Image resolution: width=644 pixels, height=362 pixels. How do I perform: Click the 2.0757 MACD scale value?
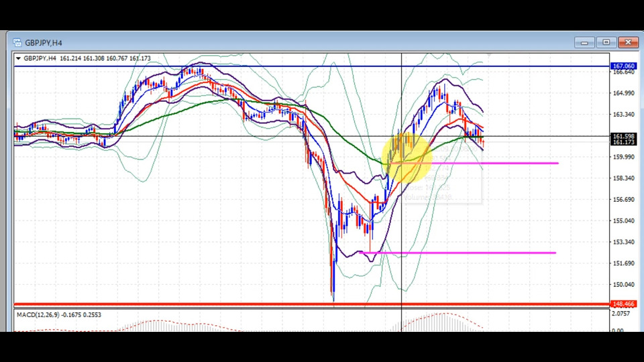click(621, 314)
